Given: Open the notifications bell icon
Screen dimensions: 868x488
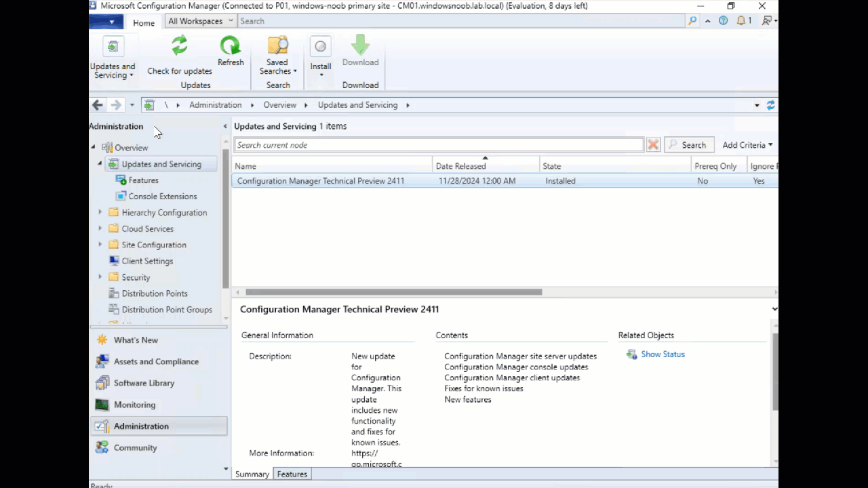Looking at the screenshot, I should click(x=741, y=21).
